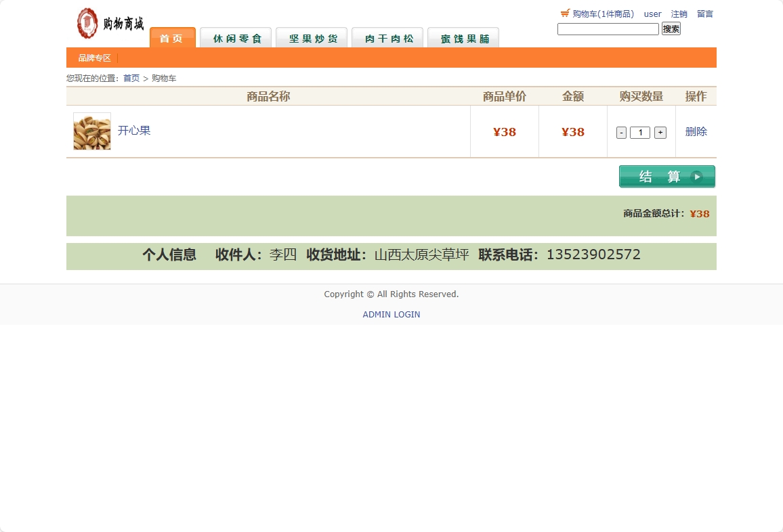783x532 pixels.
Task: Open the 休闲零食 category tab
Action: click(x=235, y=39)
